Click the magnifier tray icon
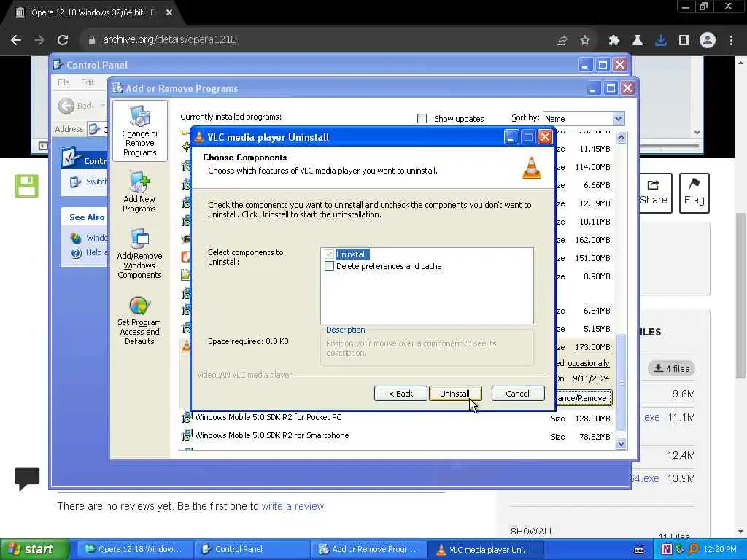The image size is (747, 560). [693, 549]
